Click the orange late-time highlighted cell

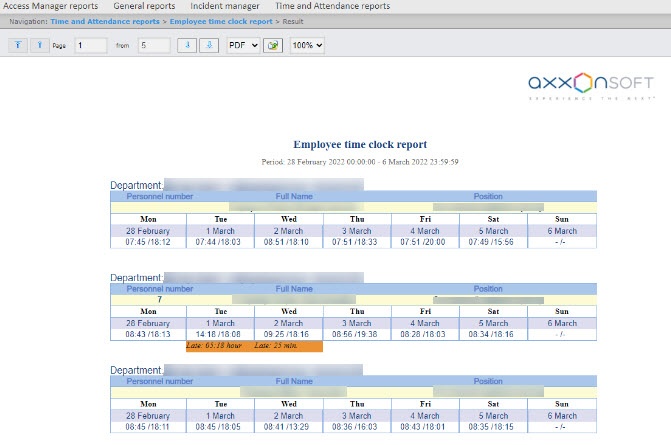[x=254, y=345]
